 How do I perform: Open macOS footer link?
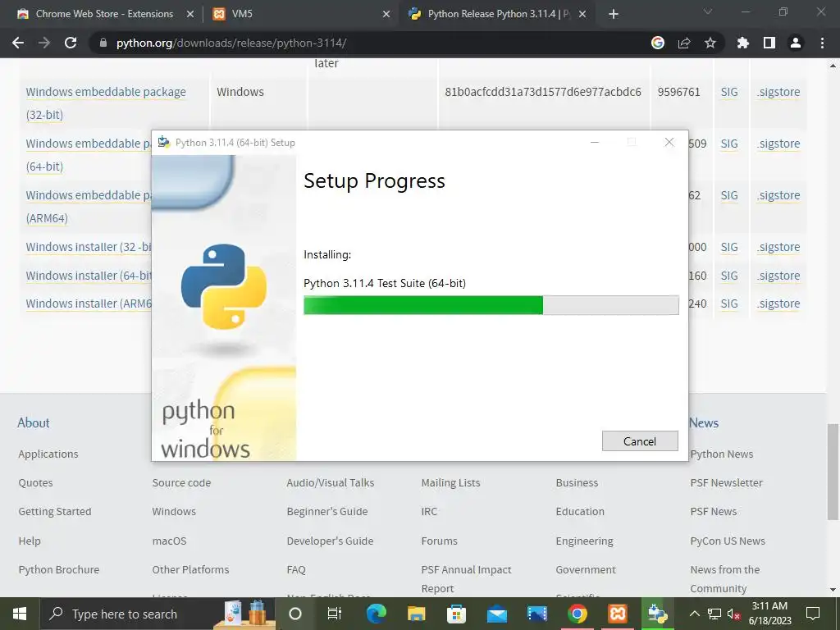coord(169,541)
